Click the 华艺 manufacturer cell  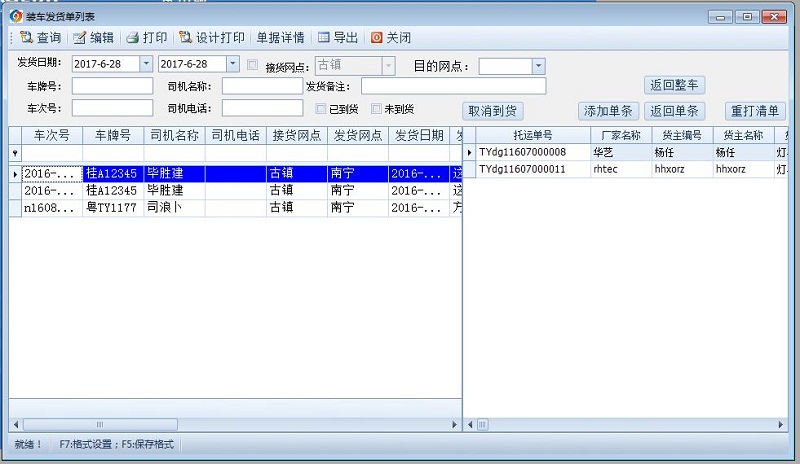(x=621, y=152)
